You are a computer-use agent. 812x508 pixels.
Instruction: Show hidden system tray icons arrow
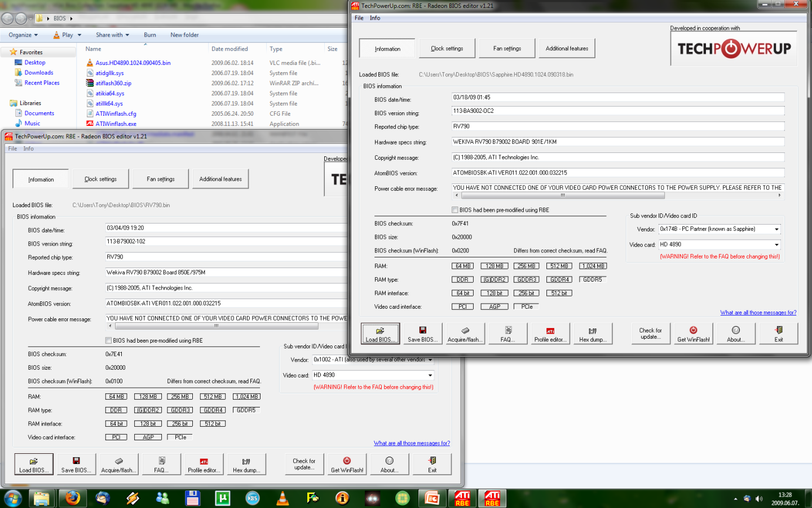(735, 499)
